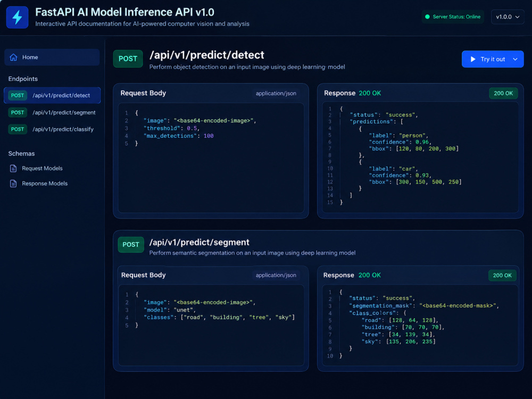The height and width of the screenshot is (399, 532).
Task: Click the semantic segmentation description text
Action: coord(252,253)
